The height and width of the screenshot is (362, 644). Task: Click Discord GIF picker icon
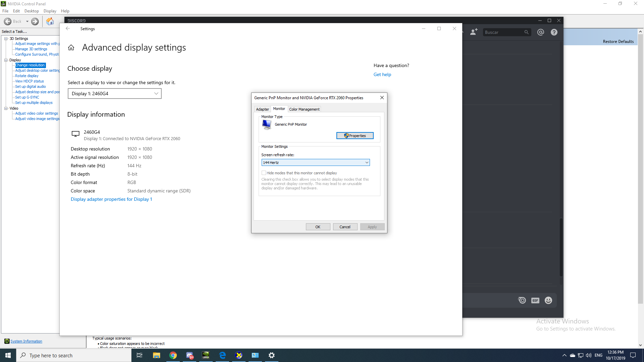click(535, 300)
